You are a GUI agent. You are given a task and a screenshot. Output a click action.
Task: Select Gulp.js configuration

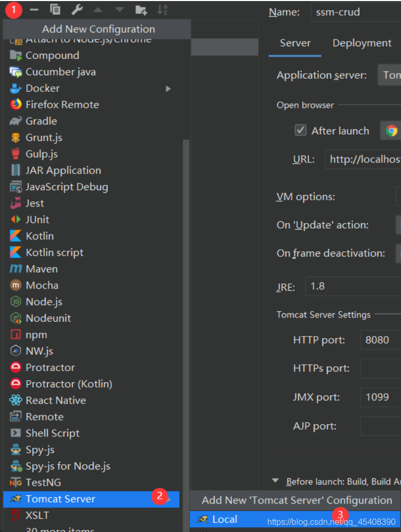[x=91, y=154]
